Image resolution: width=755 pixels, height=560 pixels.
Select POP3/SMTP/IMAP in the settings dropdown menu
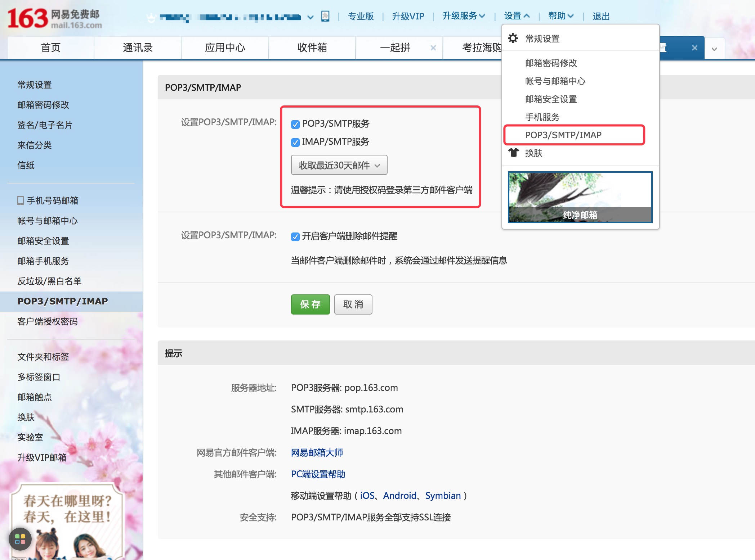click(563, 135)
